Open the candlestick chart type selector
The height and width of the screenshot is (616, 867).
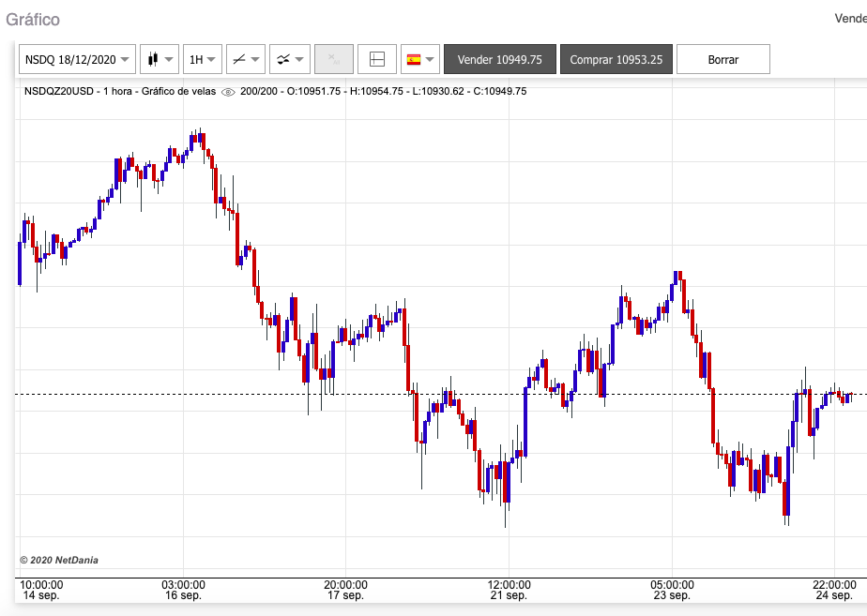159,59
